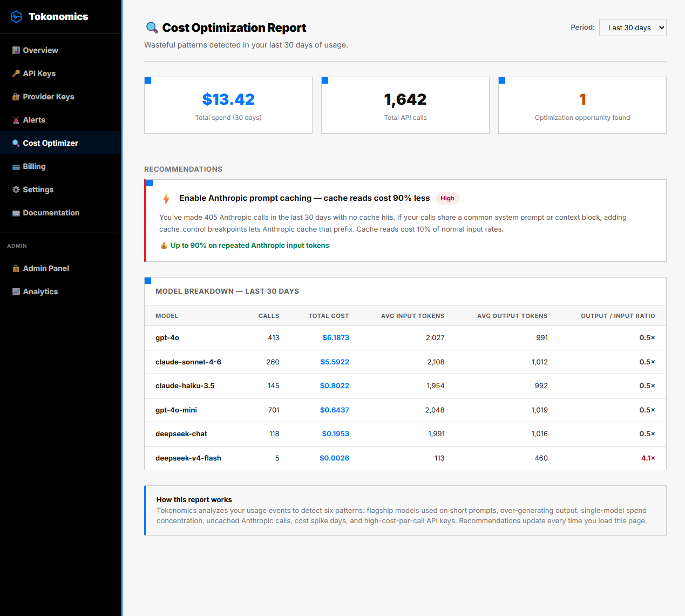
Task: Click the $0.0026 cost value
Action: pos(335,458)
